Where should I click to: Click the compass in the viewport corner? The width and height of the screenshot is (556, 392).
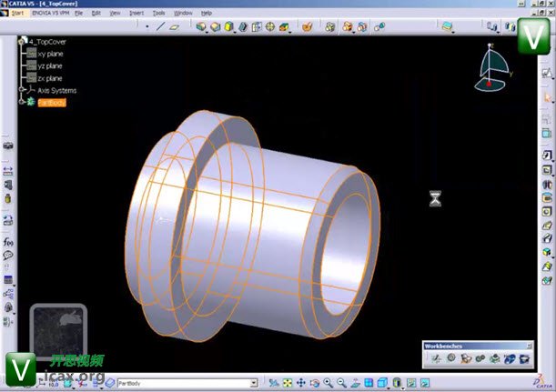[492, 71]
